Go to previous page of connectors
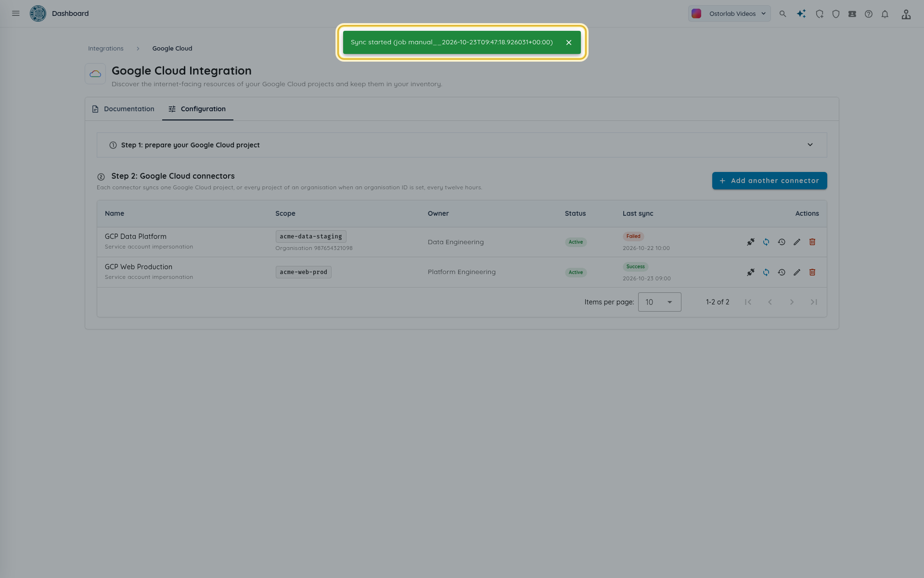Viewport: 924px width, 578px height. click(x=770, y=302)
